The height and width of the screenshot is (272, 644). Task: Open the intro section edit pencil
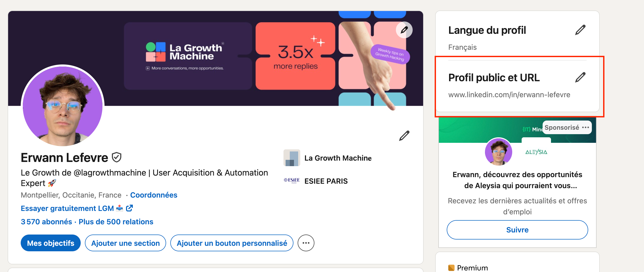point(404,135)
